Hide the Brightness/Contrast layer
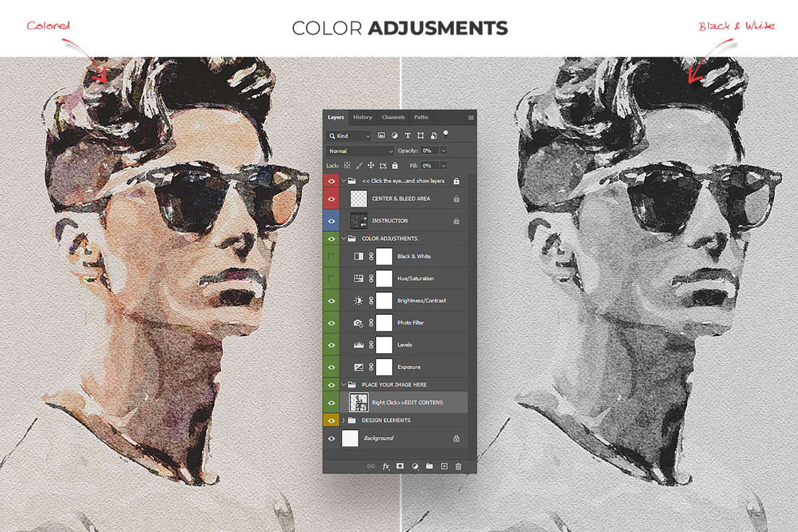 coord(331,301)
